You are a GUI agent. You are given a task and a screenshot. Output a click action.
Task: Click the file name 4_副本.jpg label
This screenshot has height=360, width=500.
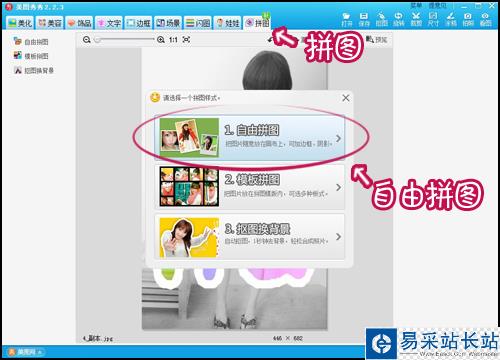click(97, 338)
